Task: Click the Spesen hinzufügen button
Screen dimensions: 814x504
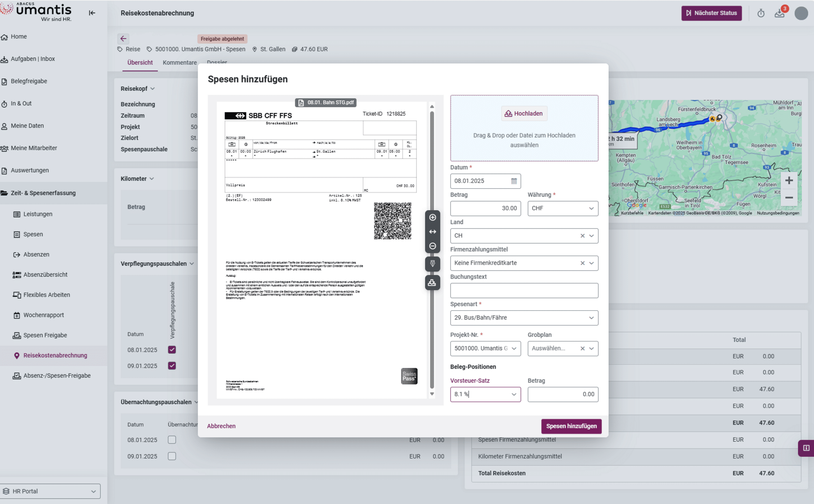Action: click(571, 426)
